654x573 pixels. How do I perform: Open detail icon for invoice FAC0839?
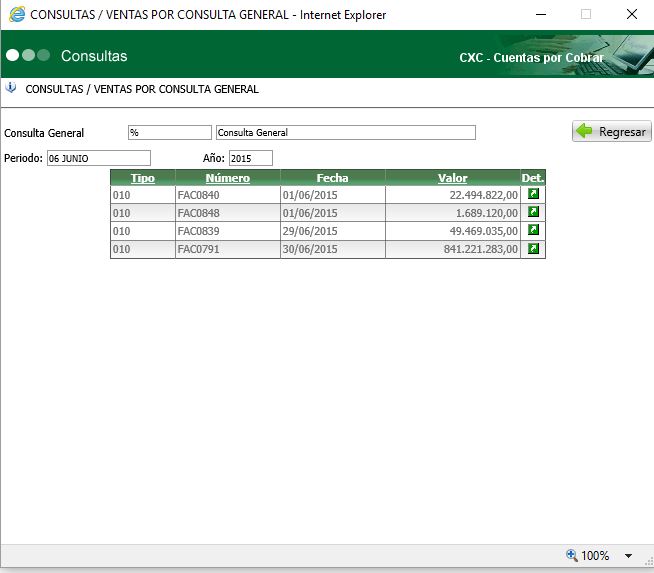[533, 230]
